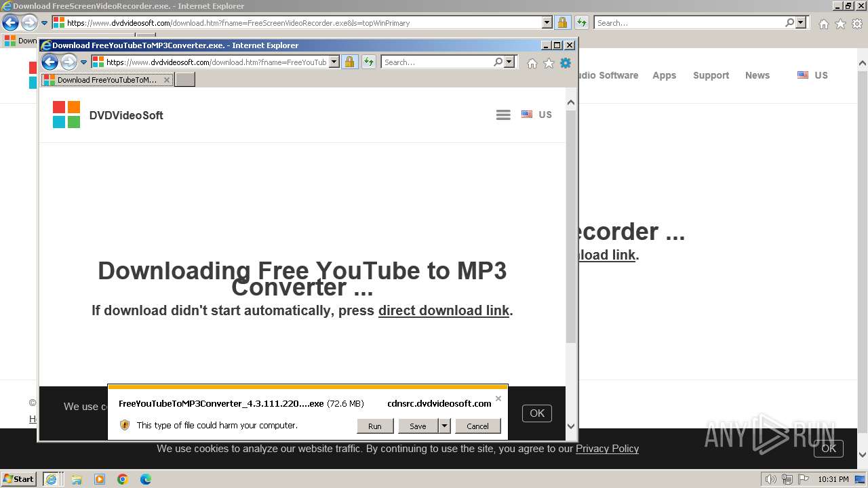Image resolution: width=868 pixels, height=488 pixels.
Task: Refresh the page in front IE window
Action: coord(369,62)
